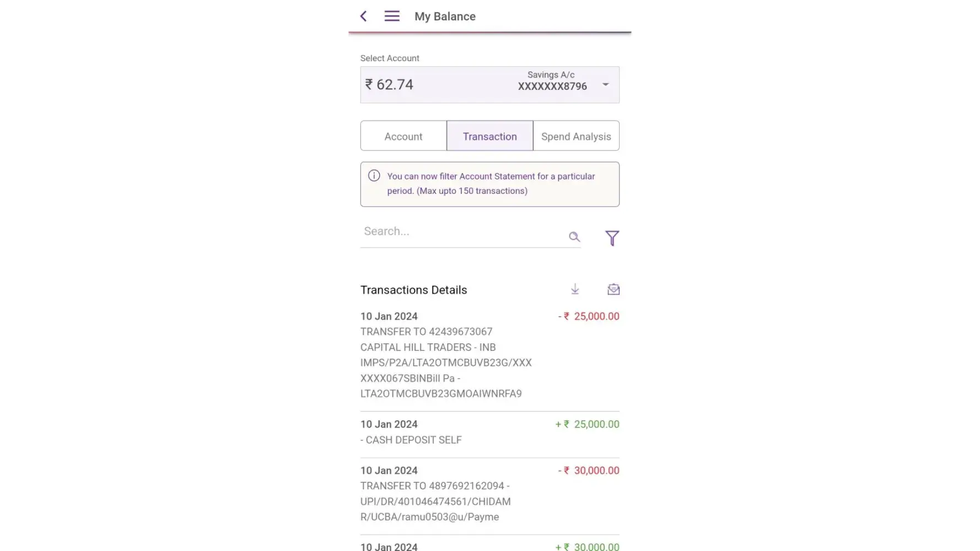Go back using the arrow icon

(363, 17)
